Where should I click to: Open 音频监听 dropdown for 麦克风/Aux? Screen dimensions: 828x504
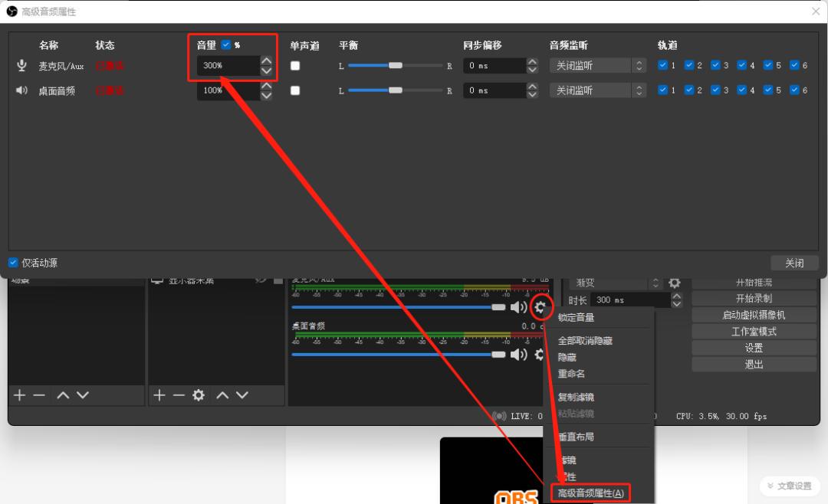point(598,66)
